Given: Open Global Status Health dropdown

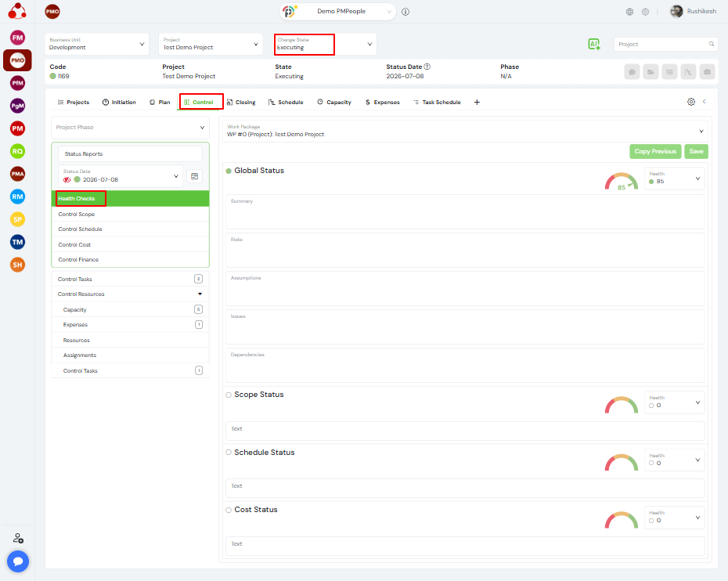Looking at the screenshot, I should (x=674, y=179).
